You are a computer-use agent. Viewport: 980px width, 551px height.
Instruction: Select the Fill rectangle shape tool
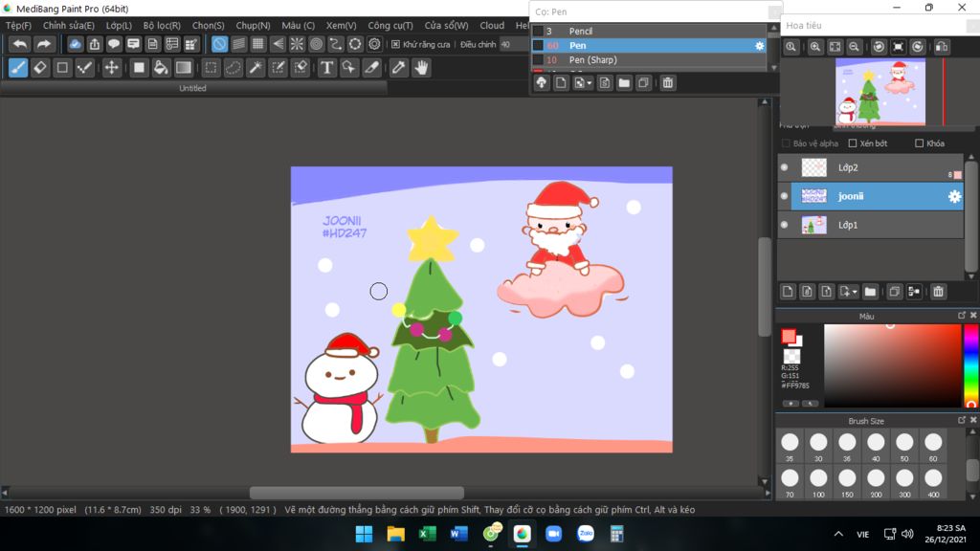pos(139,68)
